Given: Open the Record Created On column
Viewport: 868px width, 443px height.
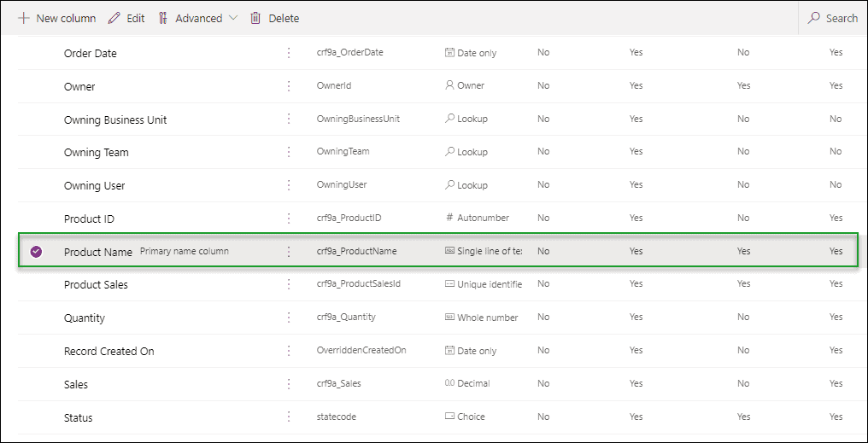Looking at the screenshot, I should (x=109, y=351).
